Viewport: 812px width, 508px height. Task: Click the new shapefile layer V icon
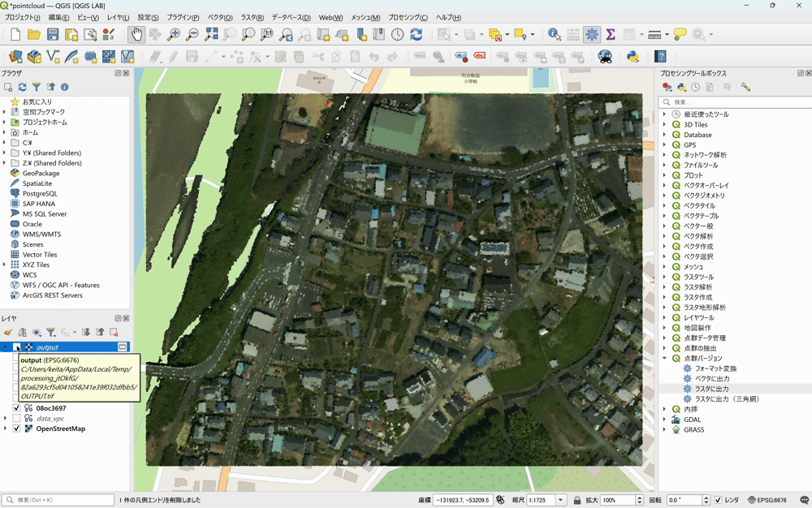tap(53, 56)
